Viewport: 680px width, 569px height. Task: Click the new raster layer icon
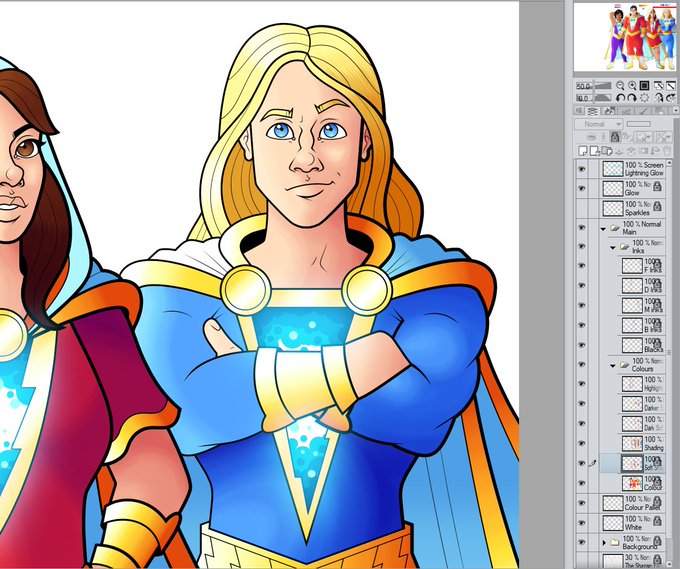coord(583,151)
